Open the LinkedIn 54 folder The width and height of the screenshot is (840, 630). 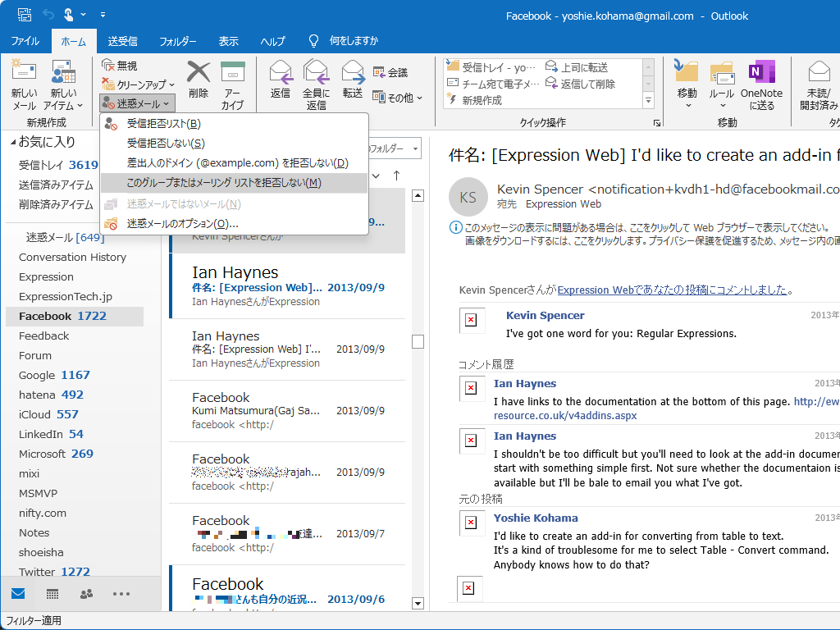pyautogui.click(x=51, y=434)
